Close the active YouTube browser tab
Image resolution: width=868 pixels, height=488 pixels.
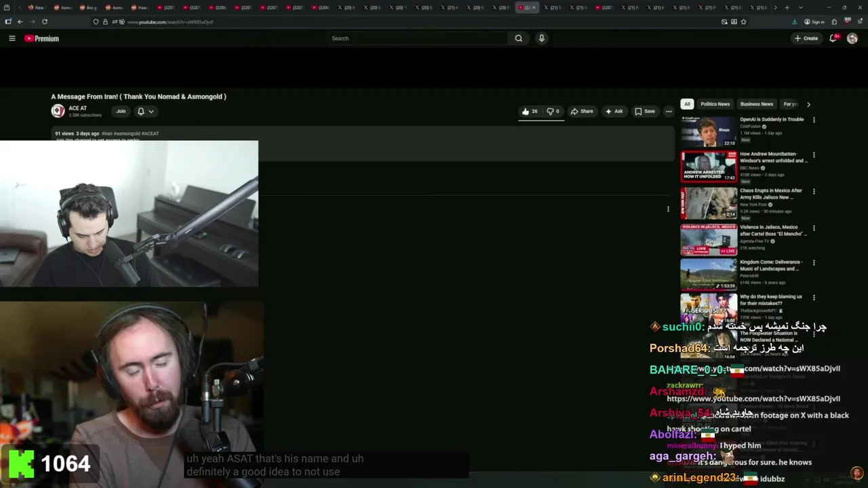pos(534,7)
